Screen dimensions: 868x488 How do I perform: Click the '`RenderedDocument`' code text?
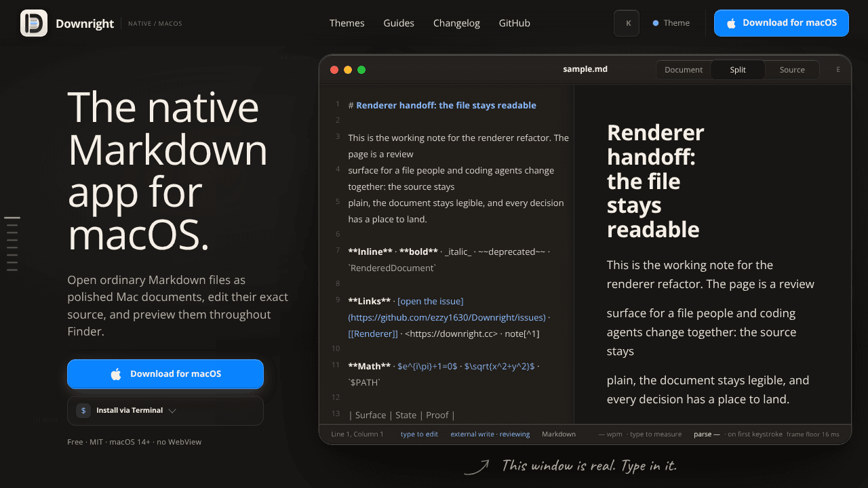coord(392,268)
